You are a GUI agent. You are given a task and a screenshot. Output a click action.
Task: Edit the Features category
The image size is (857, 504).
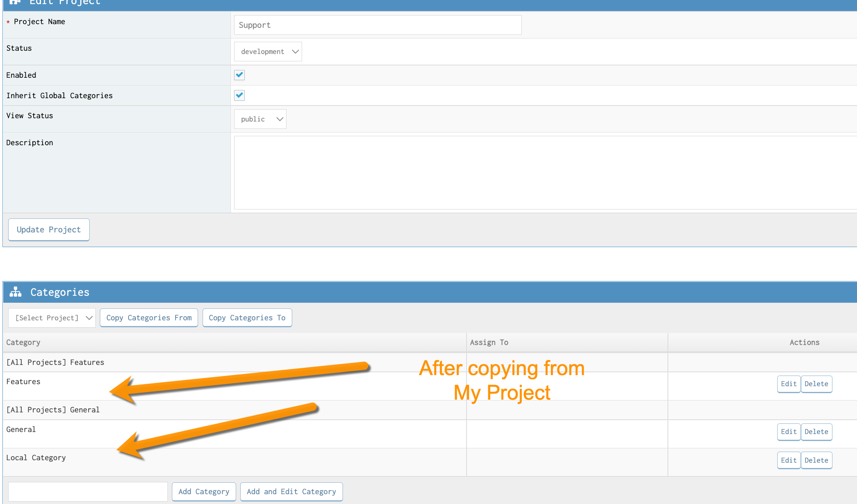point(788,384)
